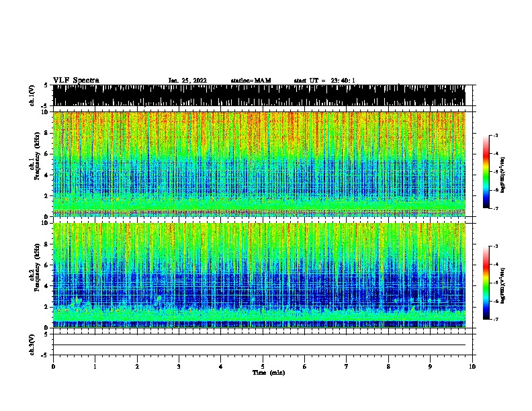
Task: Click the ch.1 color scale bar
Action: coord(486,172)
